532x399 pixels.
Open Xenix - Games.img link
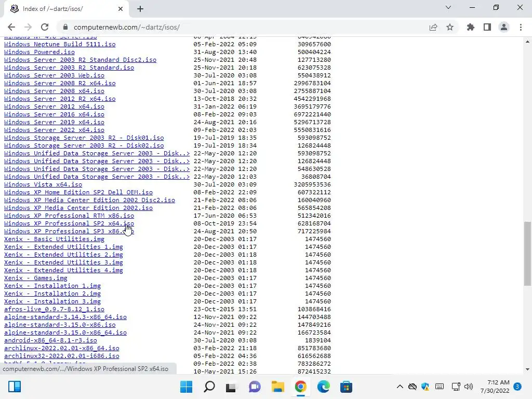pyautogui.click(x=36, y=278)
